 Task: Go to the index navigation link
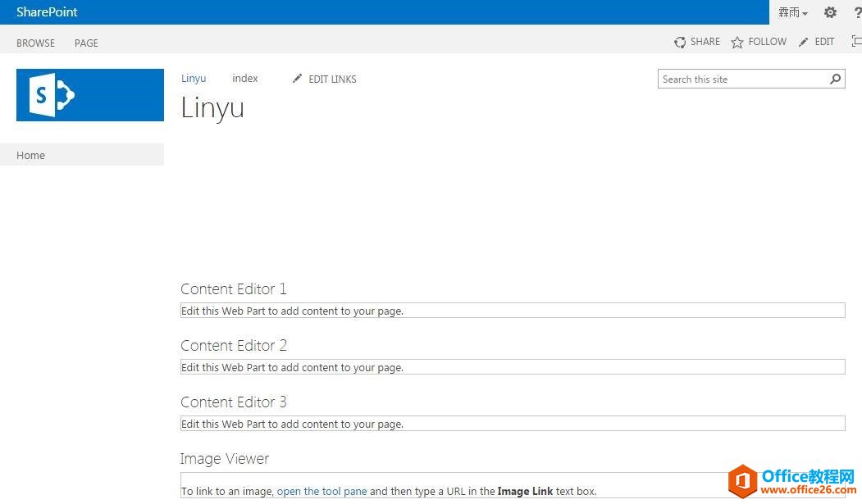pos(245,79)
